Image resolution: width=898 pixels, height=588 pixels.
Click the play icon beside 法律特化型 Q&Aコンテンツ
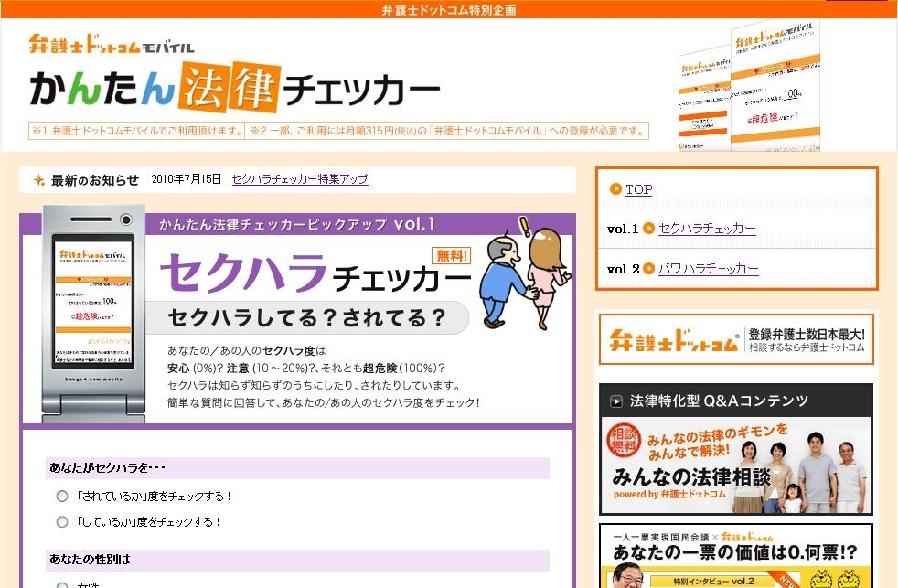click(616, 401)
